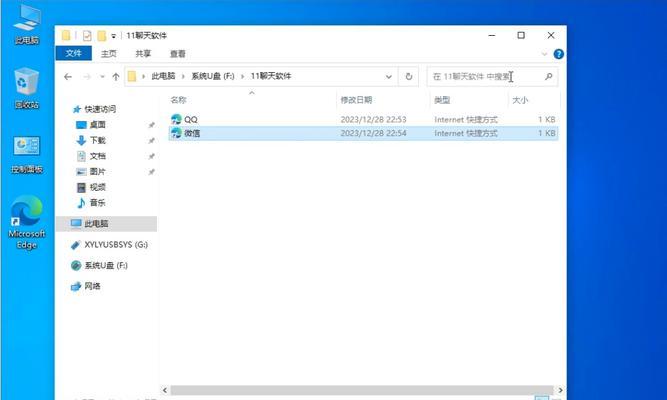
Task: Open 视频 in the navigation pane
Action: coord(97,187)
